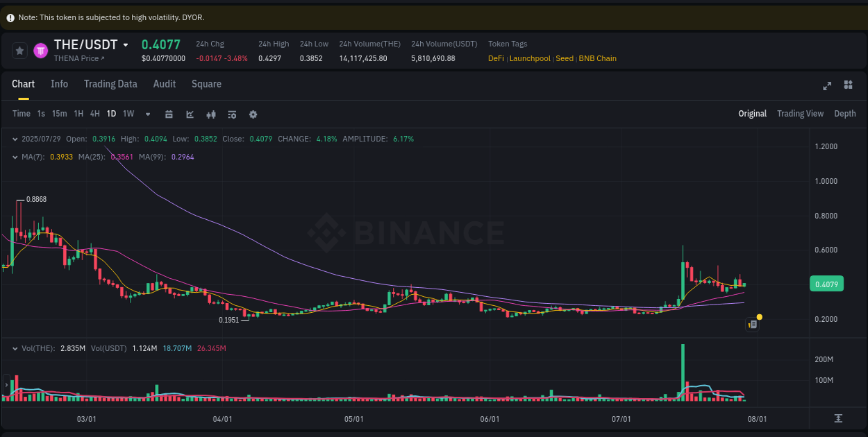Select the line chart style icon
868x437 pixels.
coord(190,114)
